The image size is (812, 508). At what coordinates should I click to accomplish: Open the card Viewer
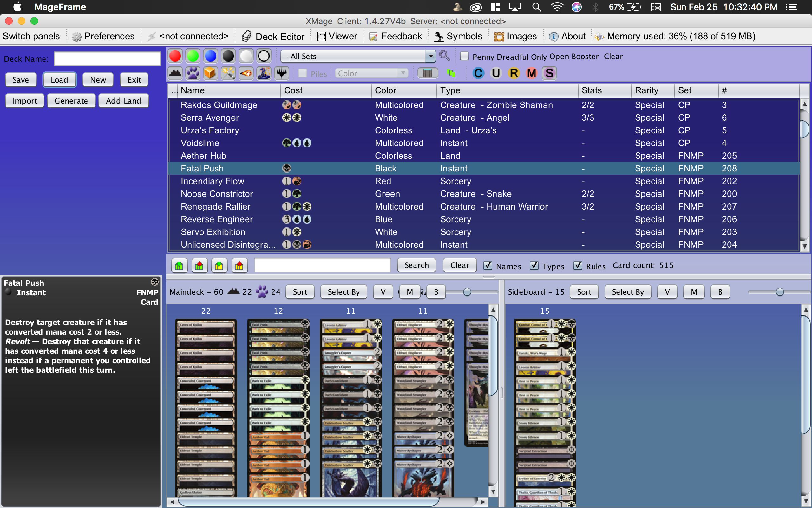point(337,36)
